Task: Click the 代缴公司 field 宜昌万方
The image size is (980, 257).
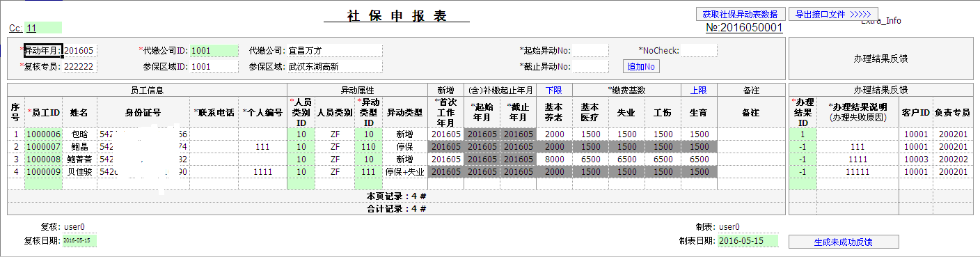Action: pos(335,51)
